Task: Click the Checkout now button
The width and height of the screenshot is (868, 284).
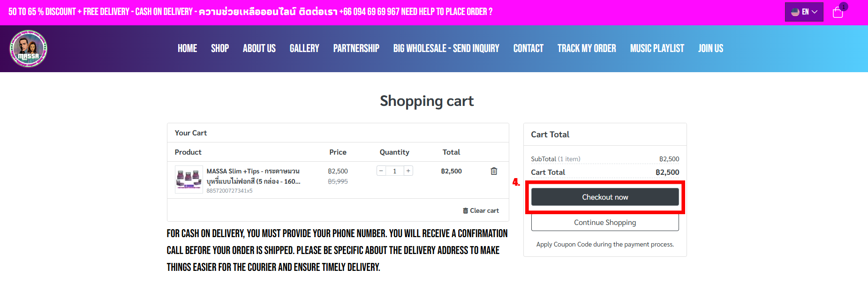Action: point(605,197)
